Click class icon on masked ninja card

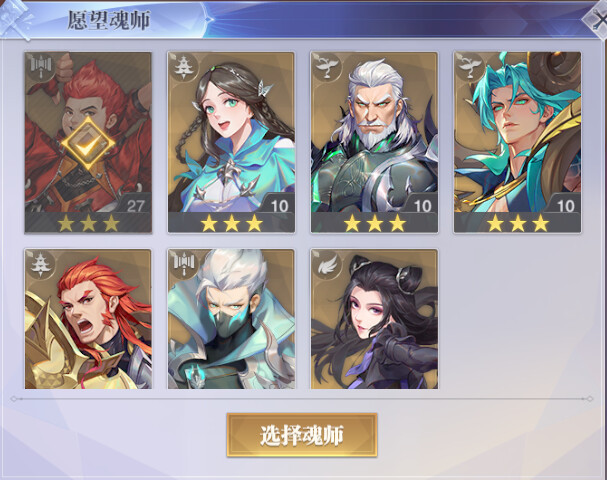pos(182,264)
